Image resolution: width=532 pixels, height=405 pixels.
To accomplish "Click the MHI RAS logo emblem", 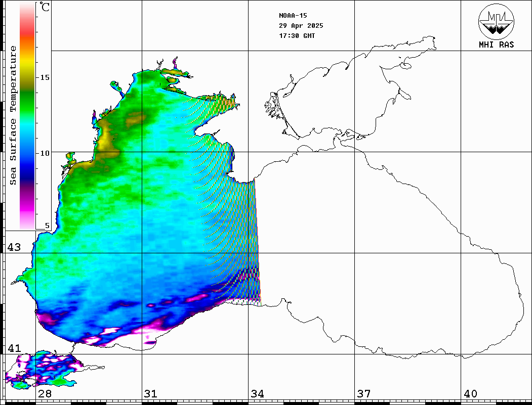I will coord(496,21).
